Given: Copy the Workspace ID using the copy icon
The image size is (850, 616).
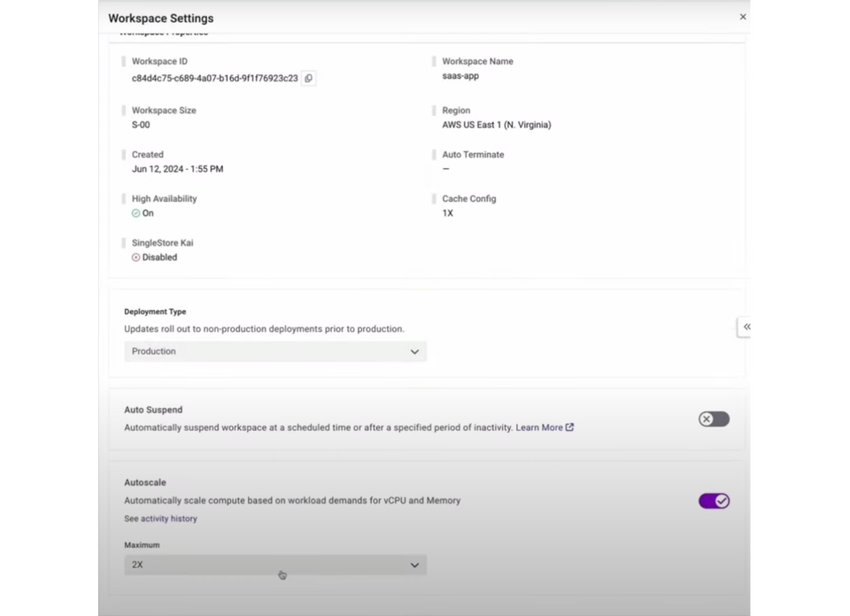Looking at the screenshot, I should click(x=307, y=78).
